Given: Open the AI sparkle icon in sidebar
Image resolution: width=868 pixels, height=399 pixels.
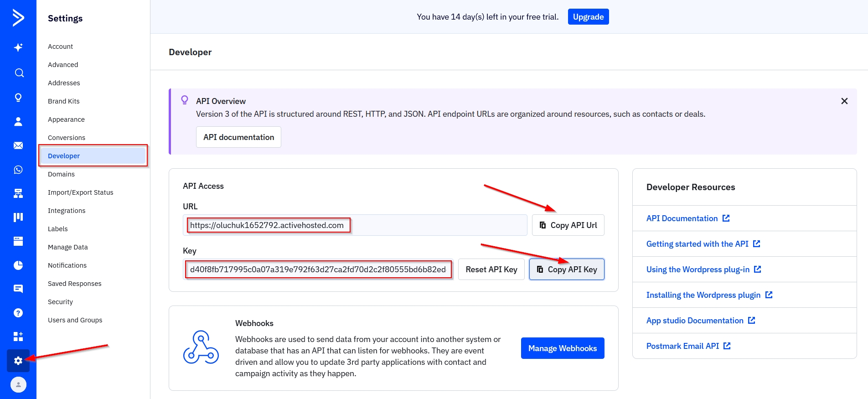Looking at the screenshot, I should click(18, 47).
